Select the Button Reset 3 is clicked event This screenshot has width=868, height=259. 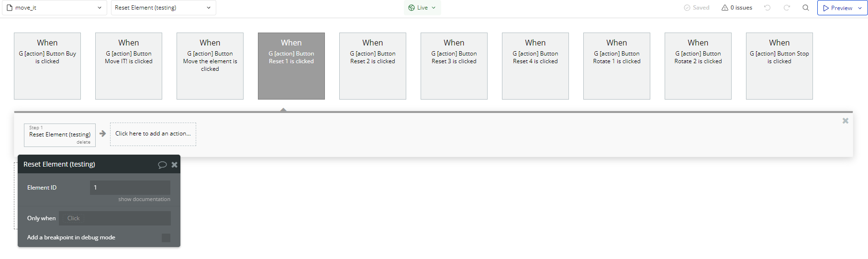pos(454,66)
